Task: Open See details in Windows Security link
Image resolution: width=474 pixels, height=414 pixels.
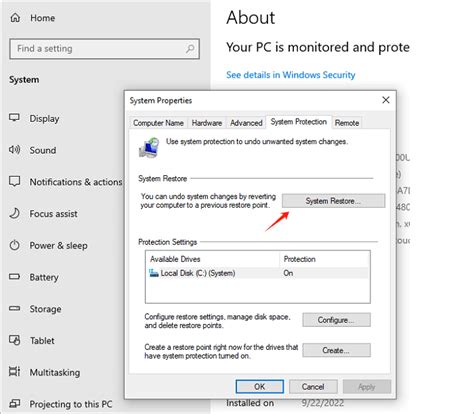Action: tap(291, 75)
